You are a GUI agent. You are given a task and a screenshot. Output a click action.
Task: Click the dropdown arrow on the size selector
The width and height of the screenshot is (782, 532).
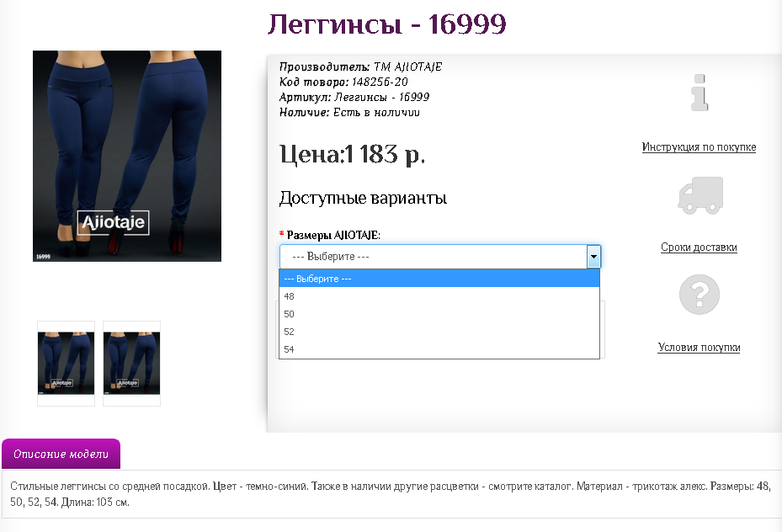[x=593, y=257]
